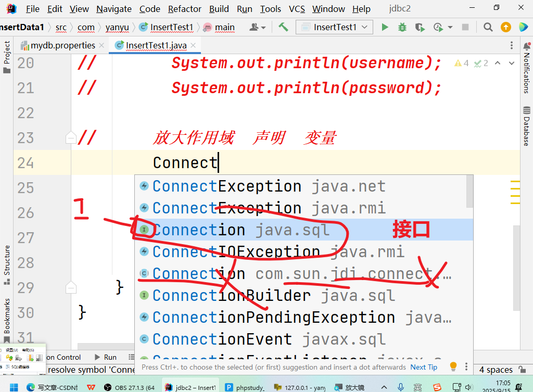Screen dimensions: 533x392
Task: Open completion popup three-dot options
Action: point(466,366)
